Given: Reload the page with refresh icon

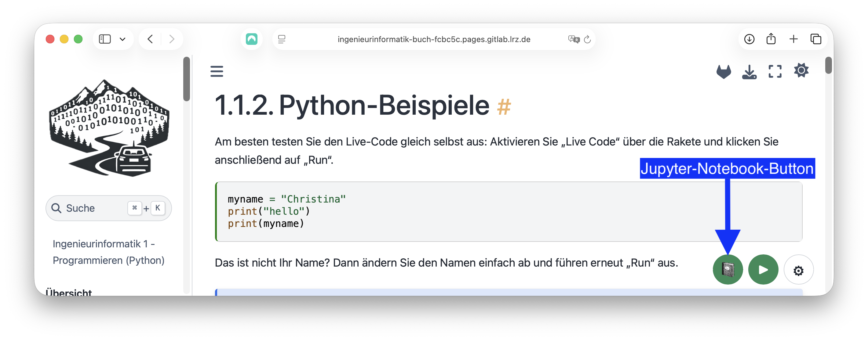Looking at the screenshot, I should [587, 39].
